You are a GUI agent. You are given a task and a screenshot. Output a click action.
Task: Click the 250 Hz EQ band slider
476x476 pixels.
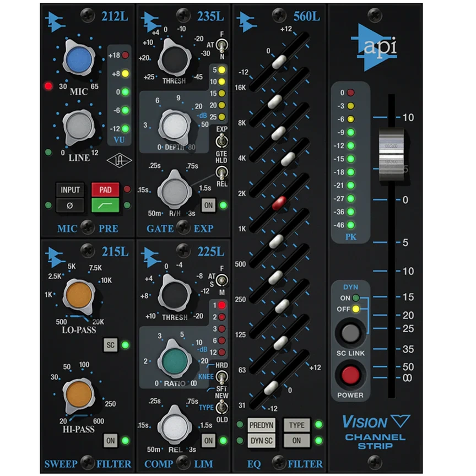(275, 278)
